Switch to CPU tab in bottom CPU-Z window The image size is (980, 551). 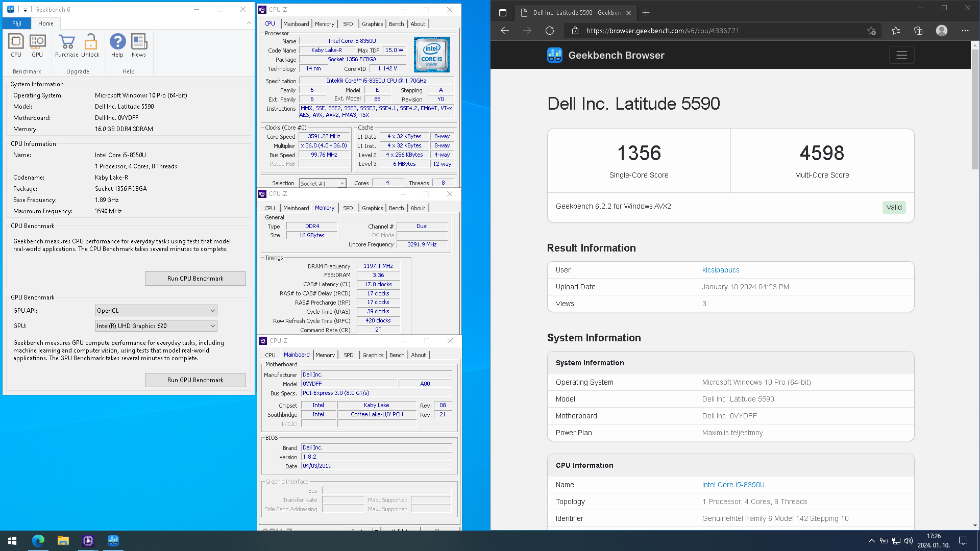click(x=271, y=355)
